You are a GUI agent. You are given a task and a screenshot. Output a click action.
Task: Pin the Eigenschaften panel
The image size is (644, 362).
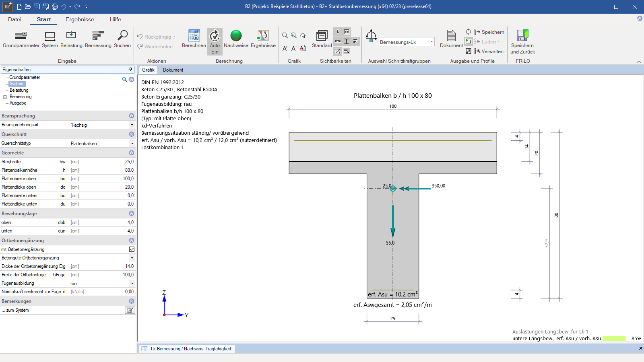130,70
